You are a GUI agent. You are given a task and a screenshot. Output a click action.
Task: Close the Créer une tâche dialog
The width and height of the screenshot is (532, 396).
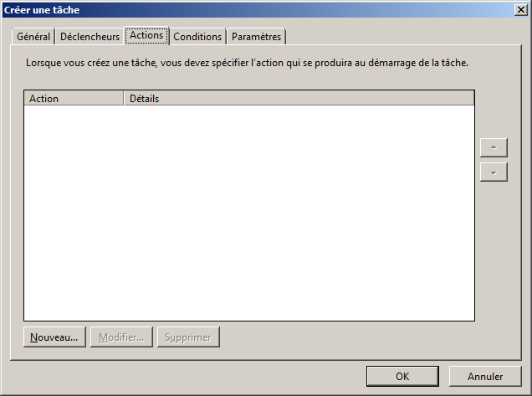coord(520,9)
